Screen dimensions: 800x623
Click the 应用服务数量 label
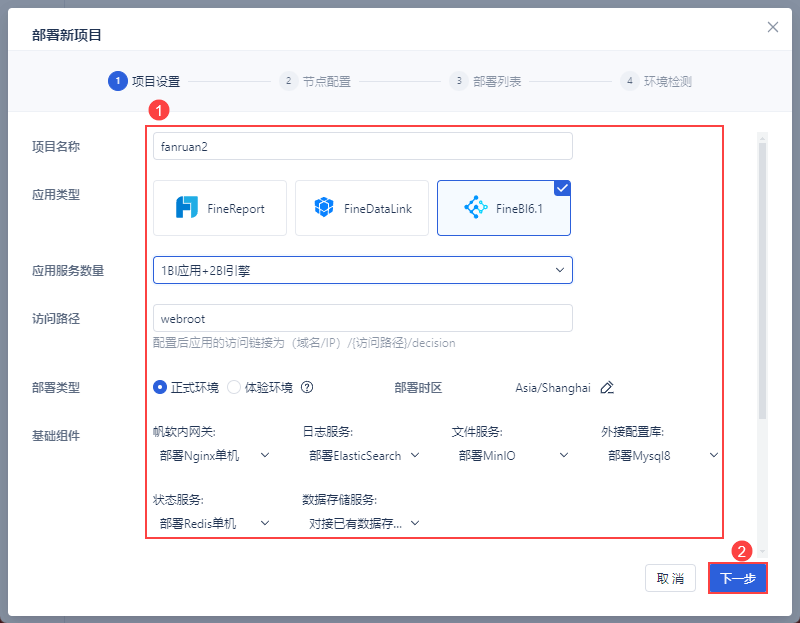click(x=68, y=270)
